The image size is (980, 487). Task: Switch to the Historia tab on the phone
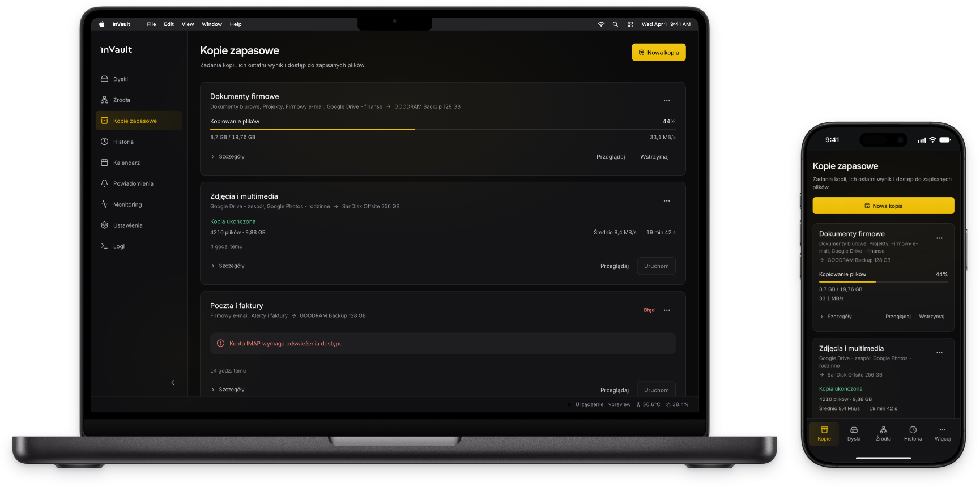point(913,434)
